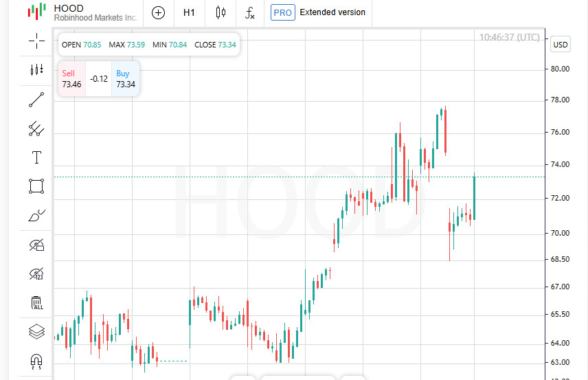Open the H1 timeframe selector
Viewport: 588px width, 380px height.
(189, 13)
